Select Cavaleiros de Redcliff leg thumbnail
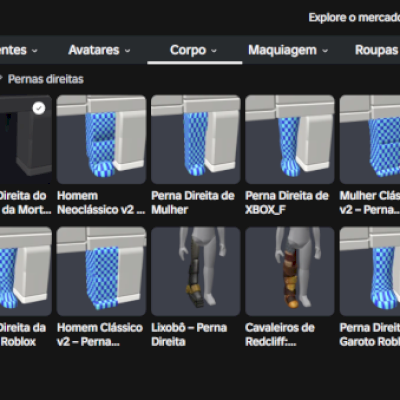 tap(290, 271)
